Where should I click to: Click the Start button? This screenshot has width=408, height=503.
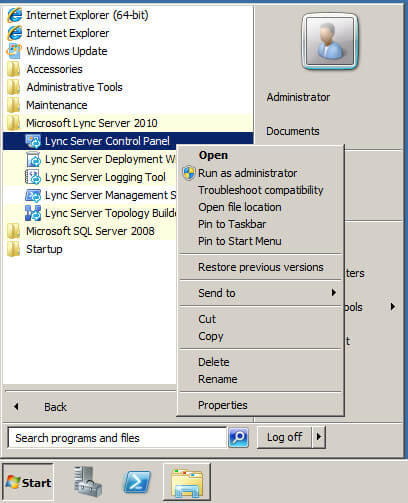28,482
